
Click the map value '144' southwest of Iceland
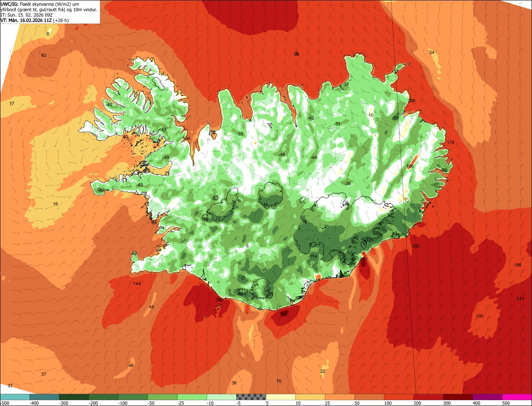pos(137,284)
